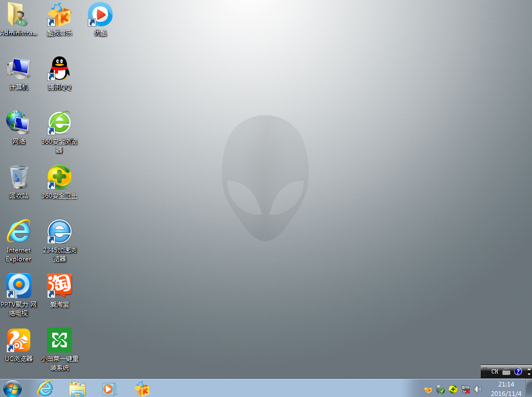Click the Safely Remove Hardware tray icon
This screenshot has width=532, height=397.
pyautogui.click(x=441, y=390)
